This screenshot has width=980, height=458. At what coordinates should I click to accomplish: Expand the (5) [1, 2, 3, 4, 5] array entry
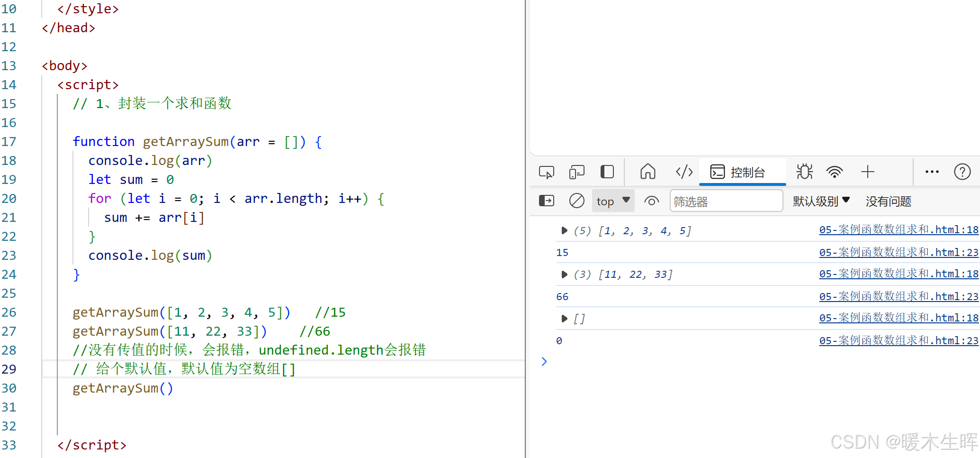[564, 230]
